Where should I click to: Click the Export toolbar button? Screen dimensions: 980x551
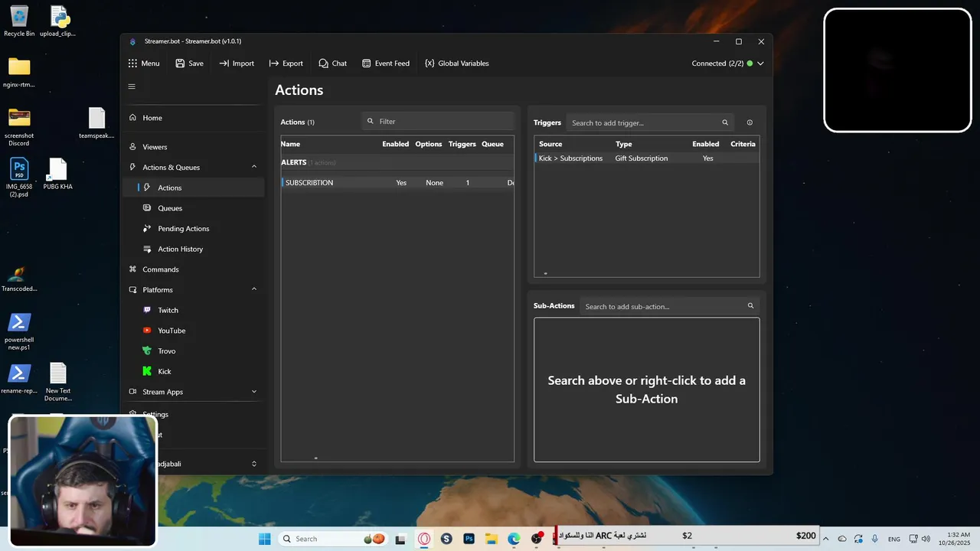pyautogui.click(x=286, y=64)
